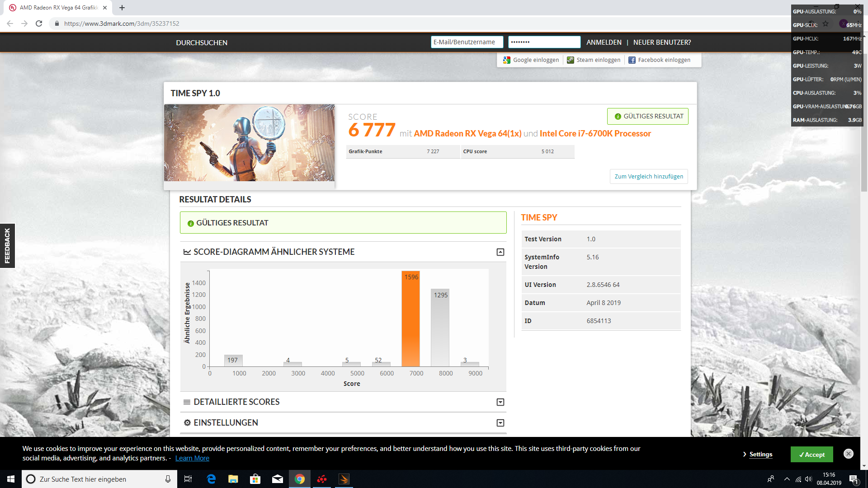Click the green info icon in Gültiges Resultat banner
The height and width of the screenshot is (488, 868).
[191, 223]
